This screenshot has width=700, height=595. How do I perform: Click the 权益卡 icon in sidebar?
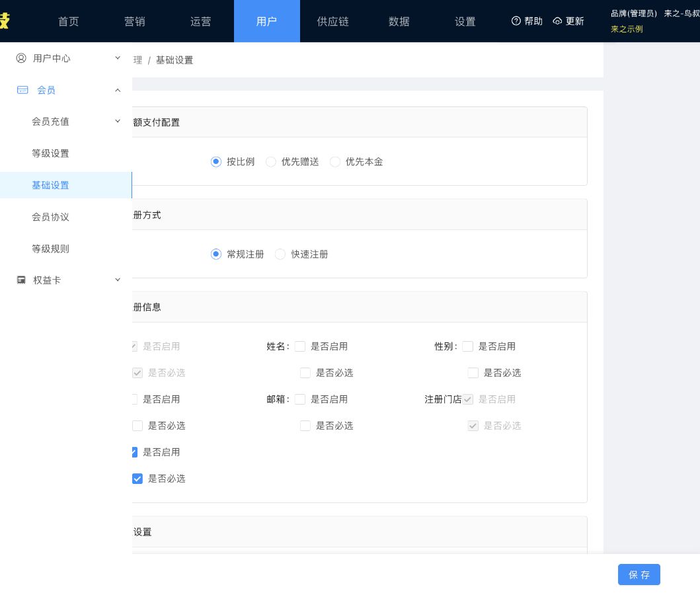click(21, 280)
